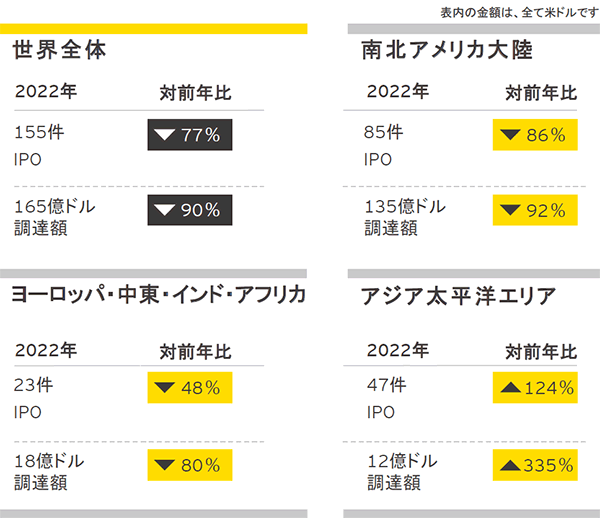Image resolution: width=600 pixels, height=518 pixels.
Task: Select the up triangle next to 335%
Action: pos(509,463)
